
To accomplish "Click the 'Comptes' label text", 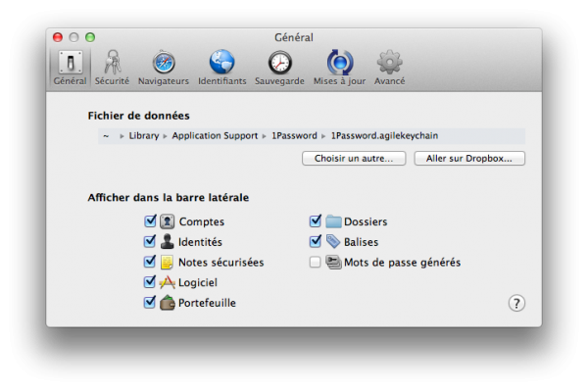I will (202, 221).
